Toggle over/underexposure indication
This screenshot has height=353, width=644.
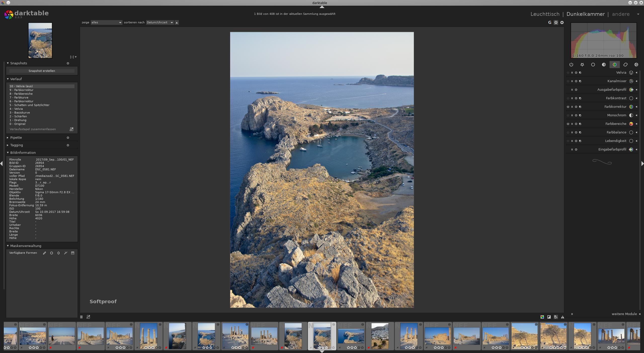coord(549,317)
